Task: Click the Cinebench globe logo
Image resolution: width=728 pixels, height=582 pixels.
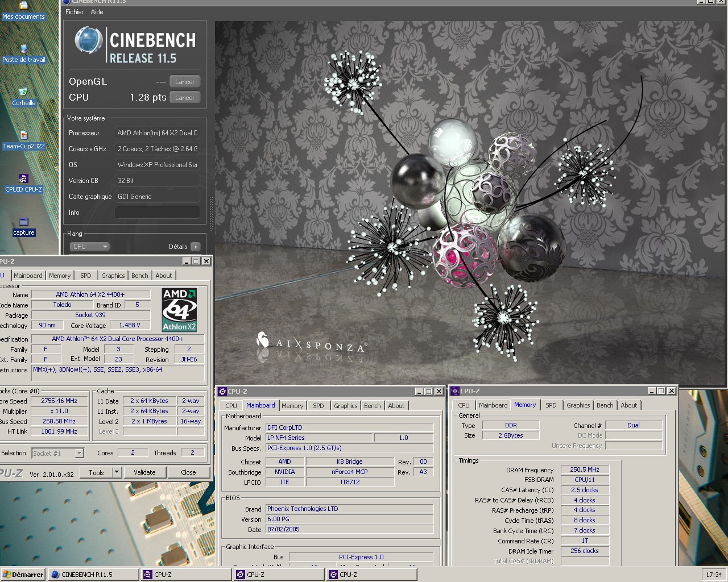Action: (88, 40)
